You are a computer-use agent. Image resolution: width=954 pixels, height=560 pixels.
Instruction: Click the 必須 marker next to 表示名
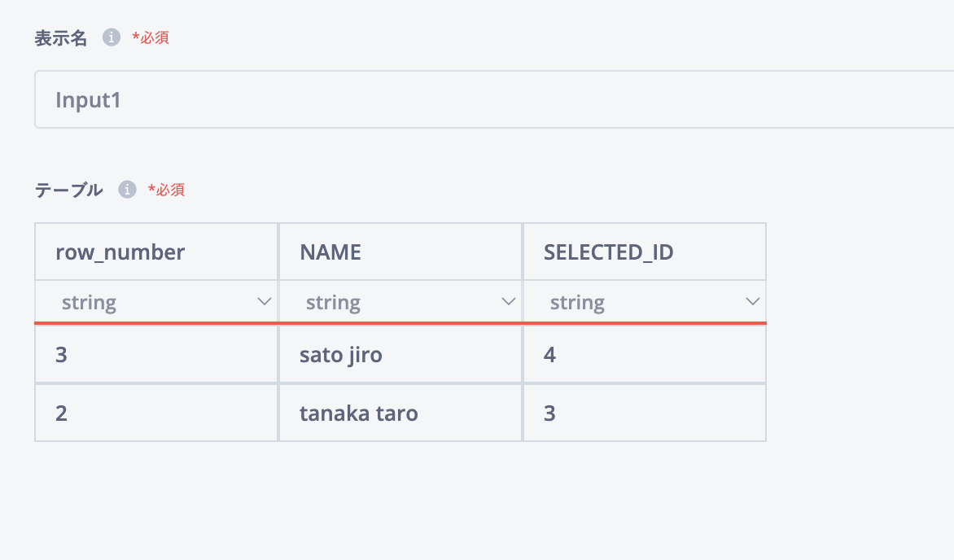[x=151, y=37]
